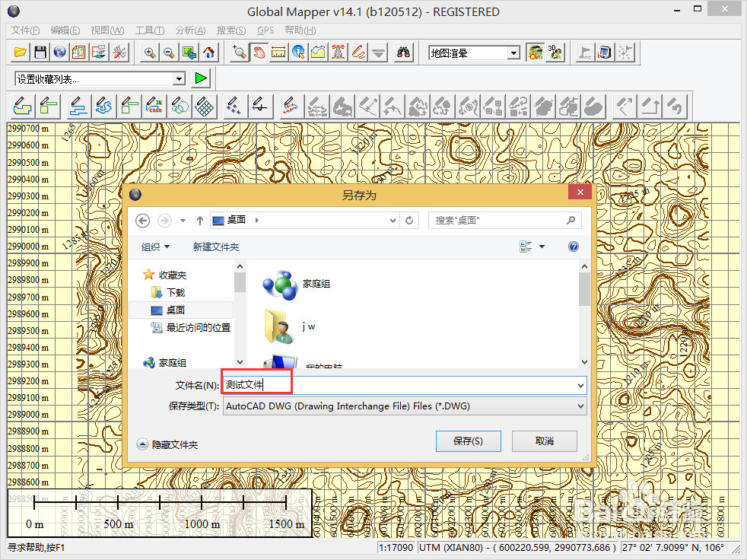Select the measure ruler tool
This screenshot has height=560, width=747.
(x=278, y=52)
